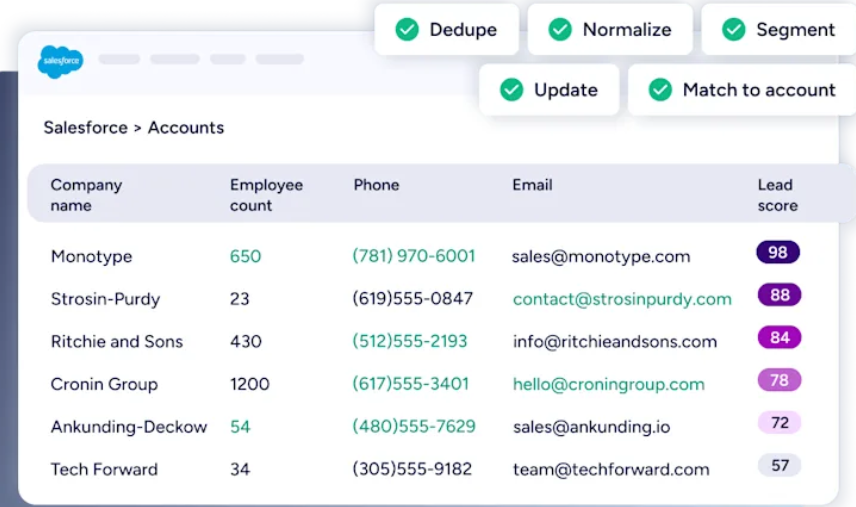Sort by the Company name column header
856x507 pixels.
pyautogui.click(x=86, y=195)
